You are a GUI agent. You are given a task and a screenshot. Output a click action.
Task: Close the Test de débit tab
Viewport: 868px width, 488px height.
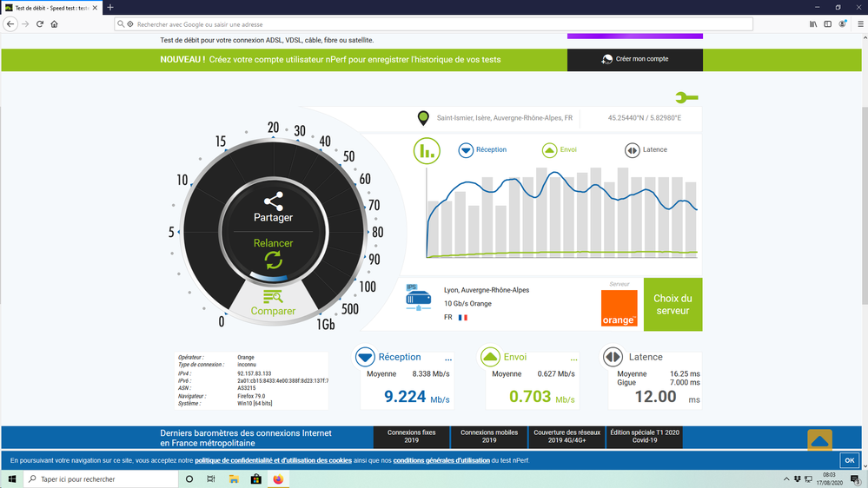click(x=95, y=8)
